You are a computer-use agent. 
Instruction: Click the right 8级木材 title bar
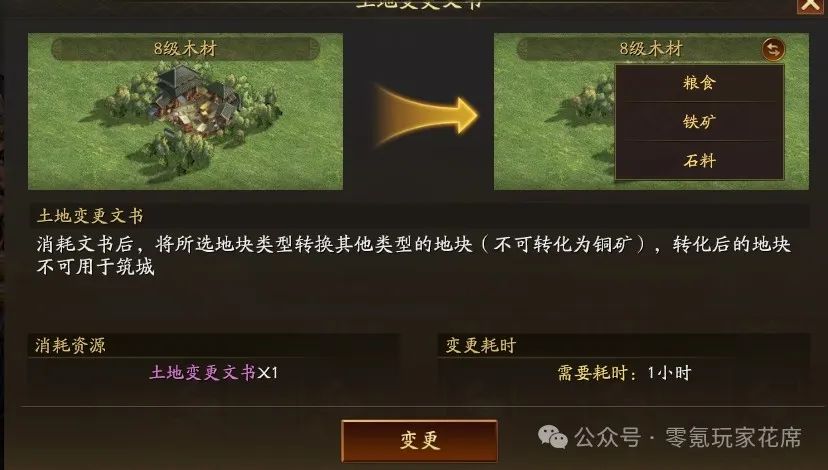click(651, 49)
